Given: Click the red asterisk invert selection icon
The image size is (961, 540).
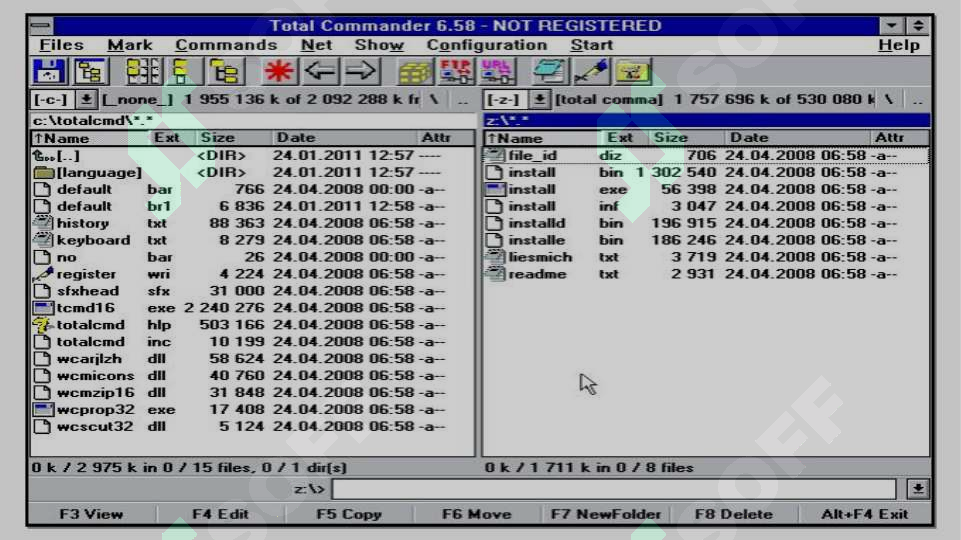Looking at the screenshot, I should [x=279, y=71].
